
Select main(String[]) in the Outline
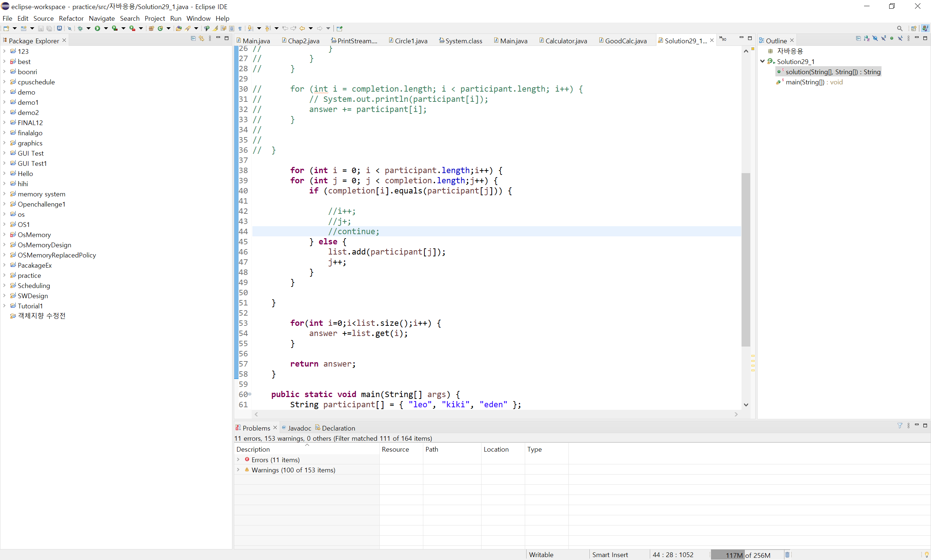804,82
